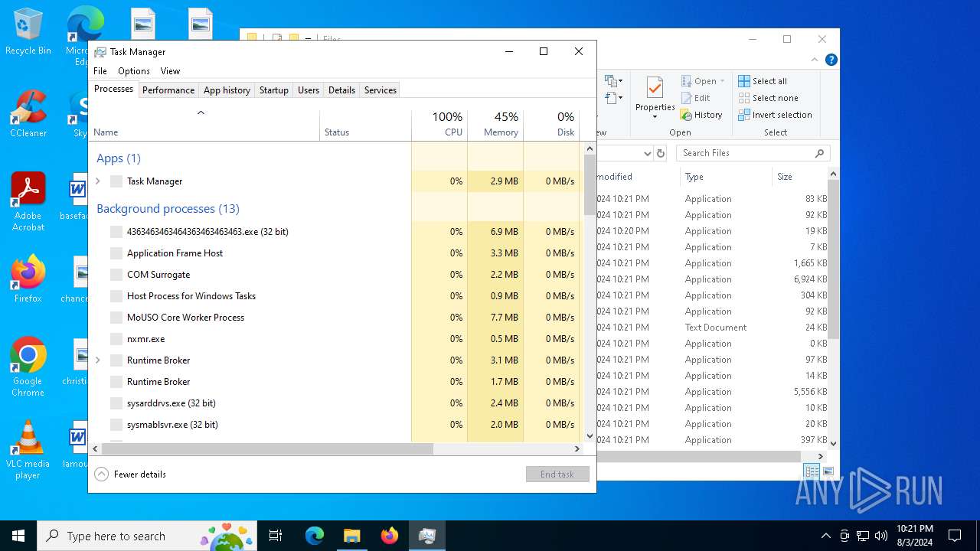Sort File Explorer by Size column
Image resolution: width=980 pixels, height=551 pixels.
coord(799,177)
